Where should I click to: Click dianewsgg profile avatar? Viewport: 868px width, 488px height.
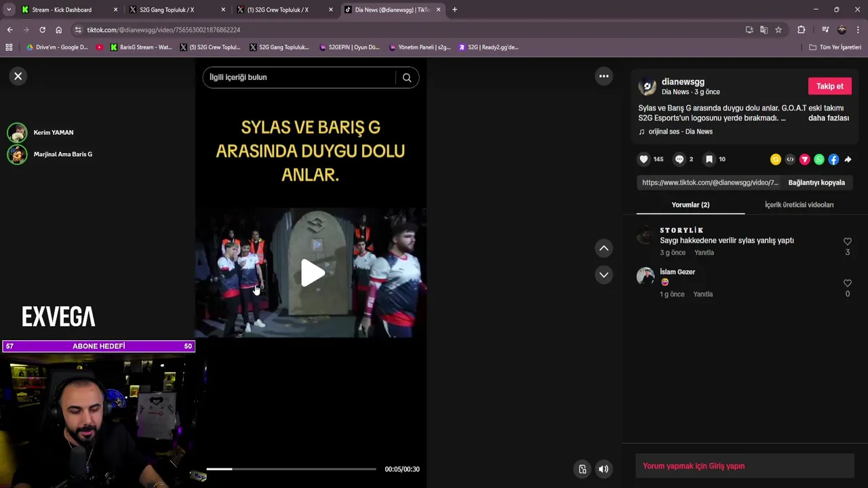[648, 86]
